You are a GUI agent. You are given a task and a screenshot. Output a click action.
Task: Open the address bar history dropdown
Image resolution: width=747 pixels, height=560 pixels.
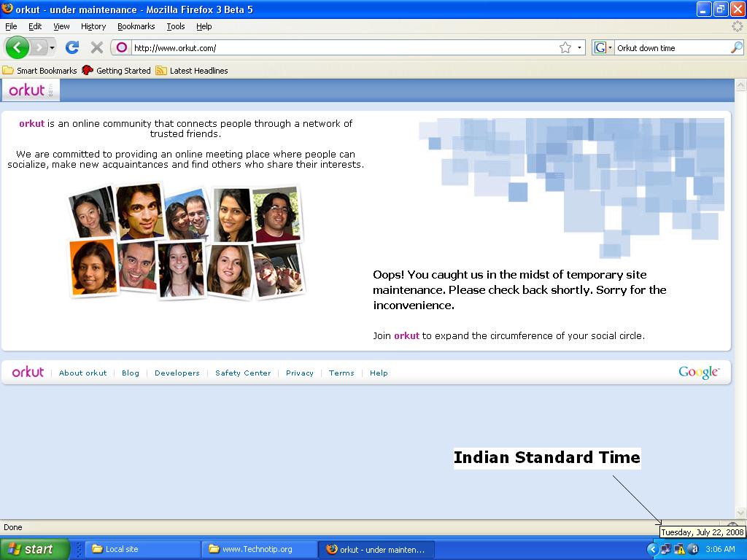coord(579,47)
